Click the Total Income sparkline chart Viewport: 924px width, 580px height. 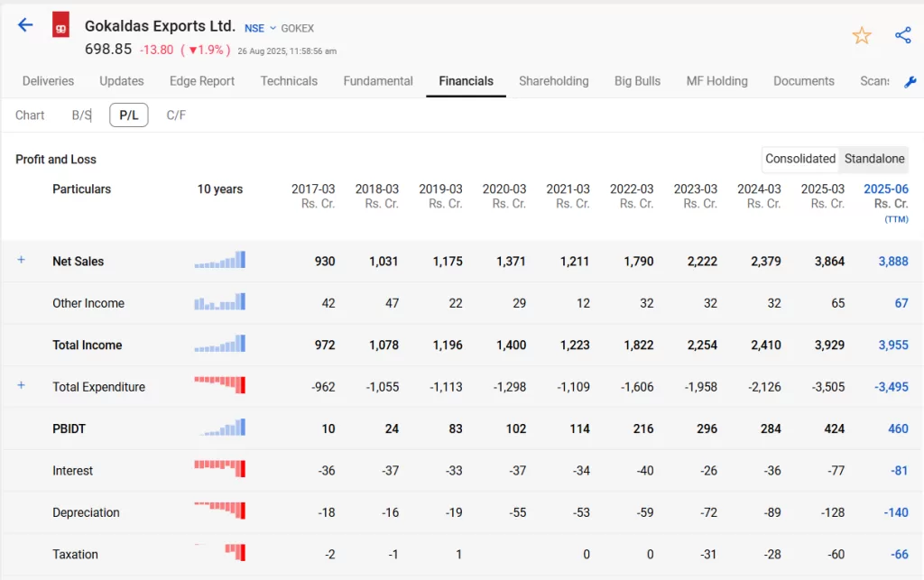220,344
